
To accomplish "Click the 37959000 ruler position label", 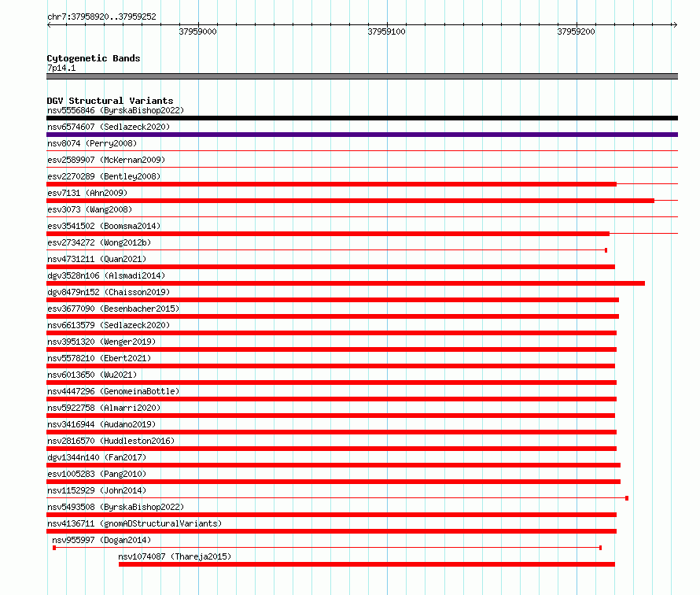I will (x=197, y=31).
